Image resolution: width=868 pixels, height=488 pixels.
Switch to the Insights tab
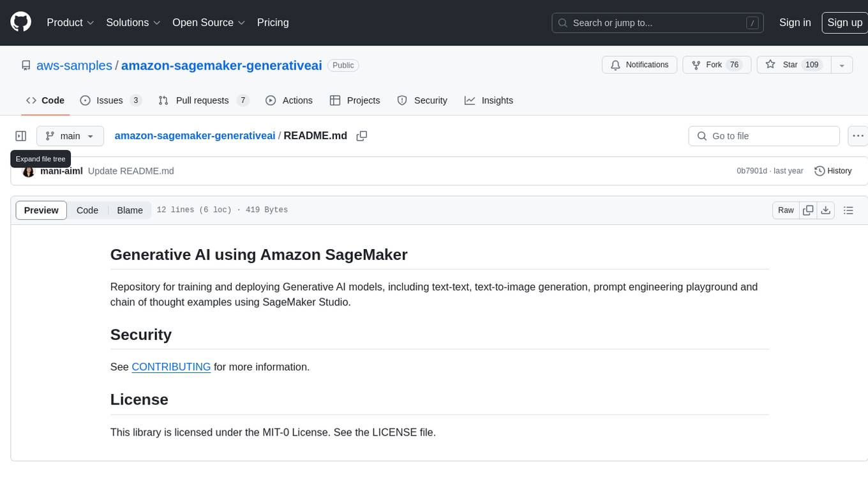489,100
